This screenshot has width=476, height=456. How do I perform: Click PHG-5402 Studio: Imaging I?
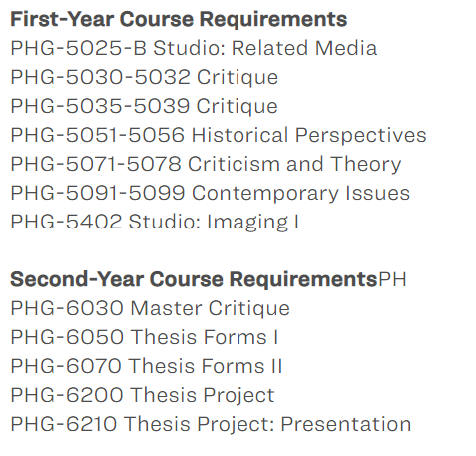click(x=155, y=223)
